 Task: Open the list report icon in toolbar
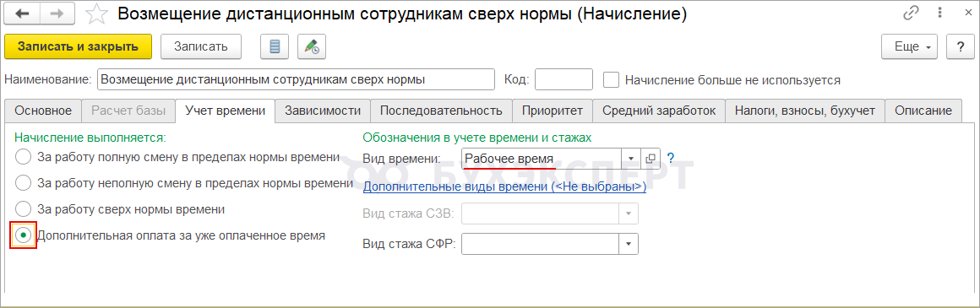pos(275,46)
